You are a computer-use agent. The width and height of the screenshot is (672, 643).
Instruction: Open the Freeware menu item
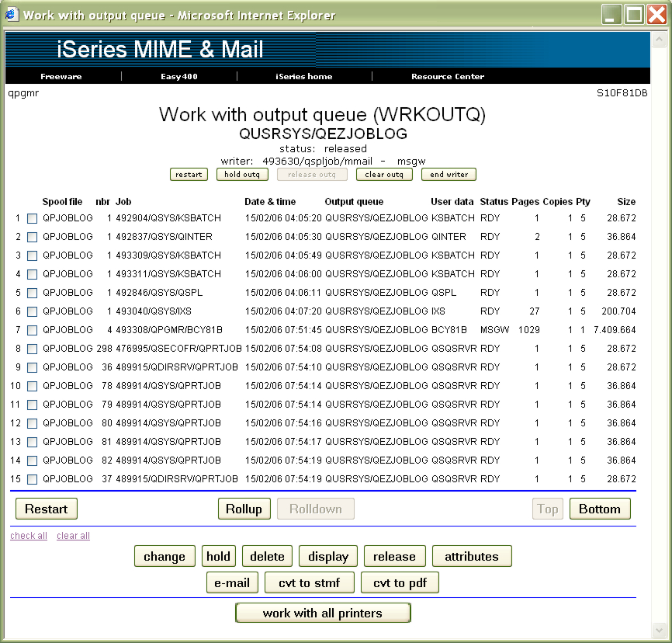coord(61,76)
